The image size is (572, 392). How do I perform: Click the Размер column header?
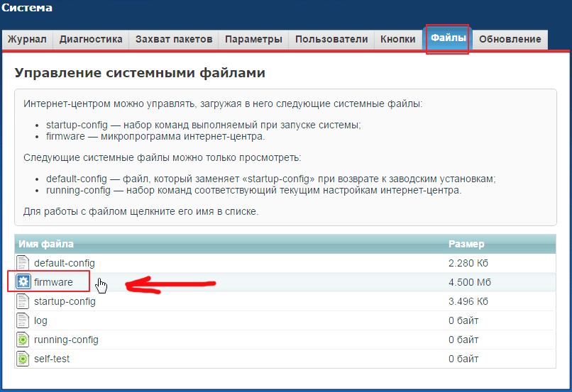[466, 244]
